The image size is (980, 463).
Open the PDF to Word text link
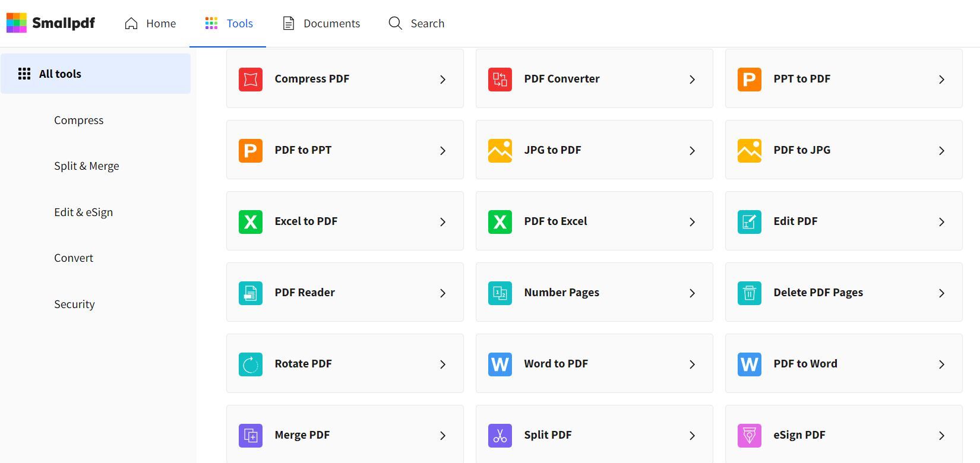click(805, 364)
